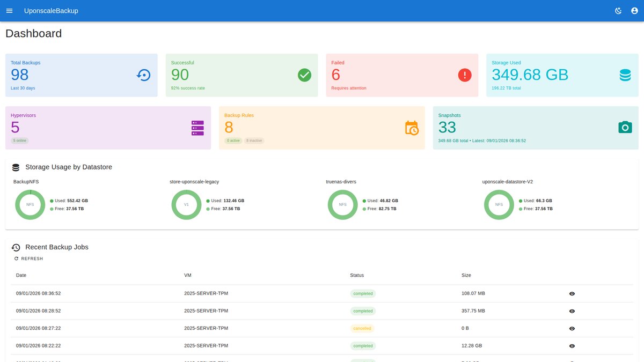Screen dimensions: 644x362
Task: View details of the first completed backup job
Action: pyautogui.click(x=571, y=293)
